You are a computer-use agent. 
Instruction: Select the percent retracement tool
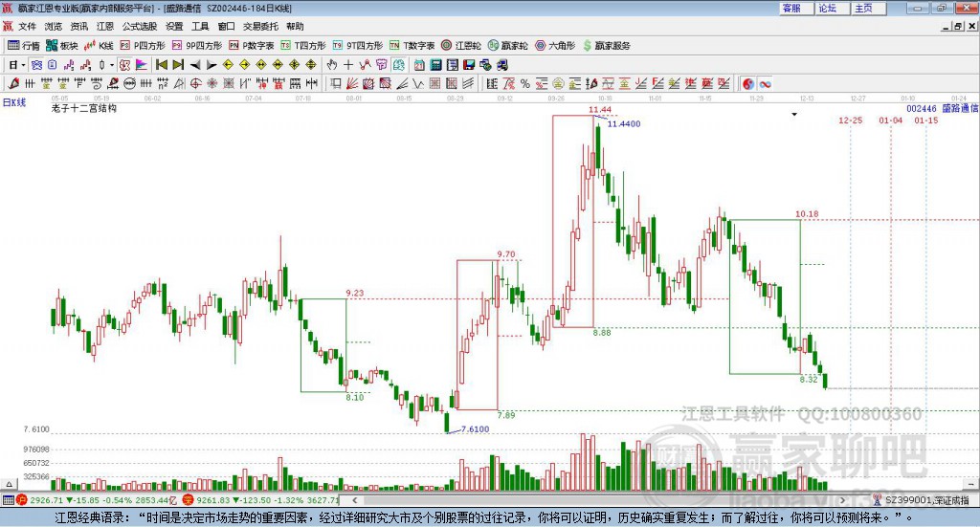(x=525, y=83)
